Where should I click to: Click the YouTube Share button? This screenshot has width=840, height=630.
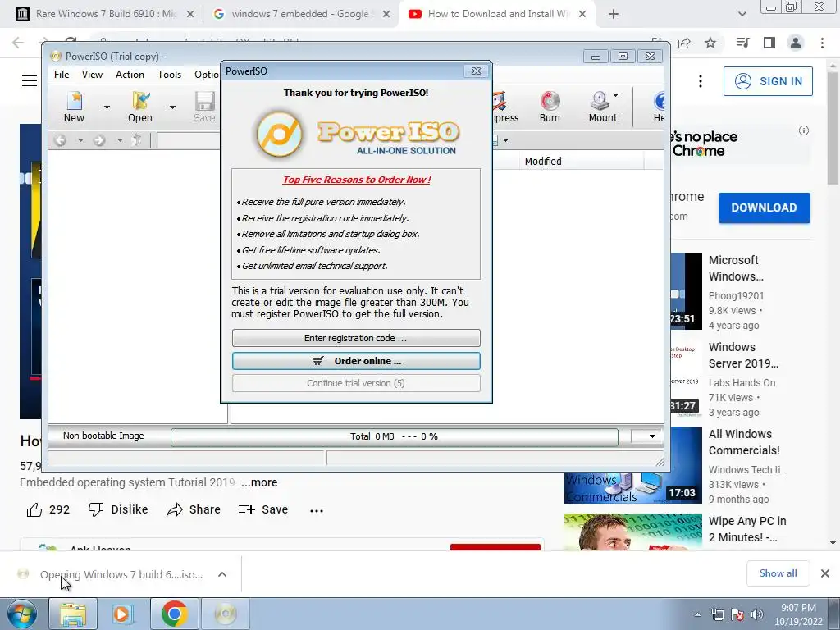[x=194, y=509]
